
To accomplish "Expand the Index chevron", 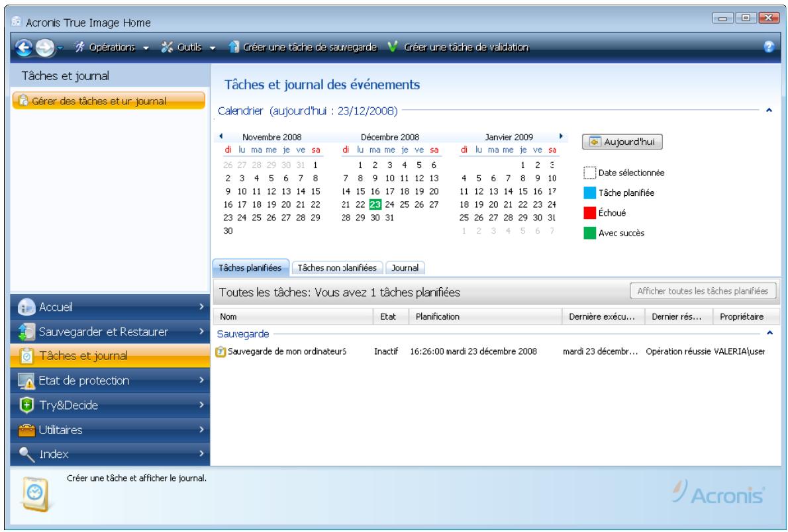I will point(201,453).
